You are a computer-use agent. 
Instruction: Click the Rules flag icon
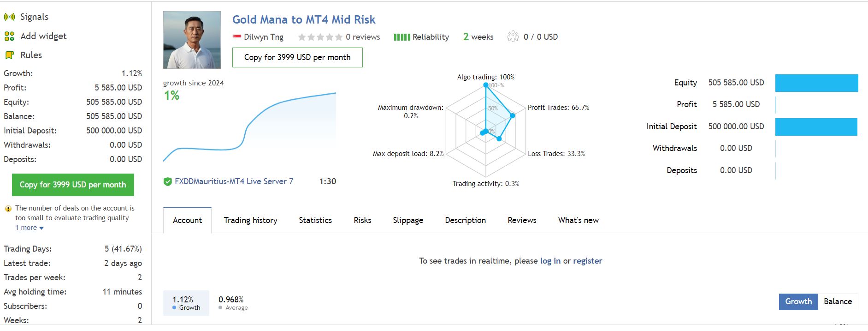9,55
